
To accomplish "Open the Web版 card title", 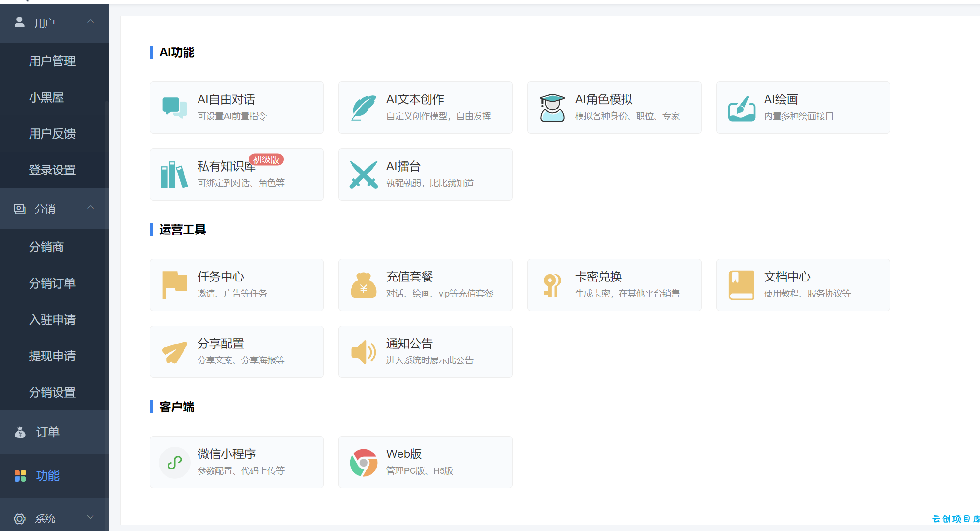I will coord(404,454).
